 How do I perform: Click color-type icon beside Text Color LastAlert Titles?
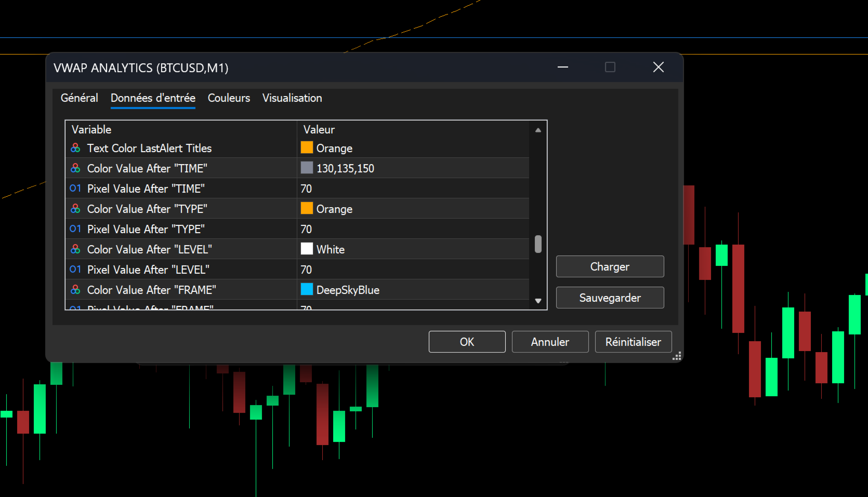point(75,148)
